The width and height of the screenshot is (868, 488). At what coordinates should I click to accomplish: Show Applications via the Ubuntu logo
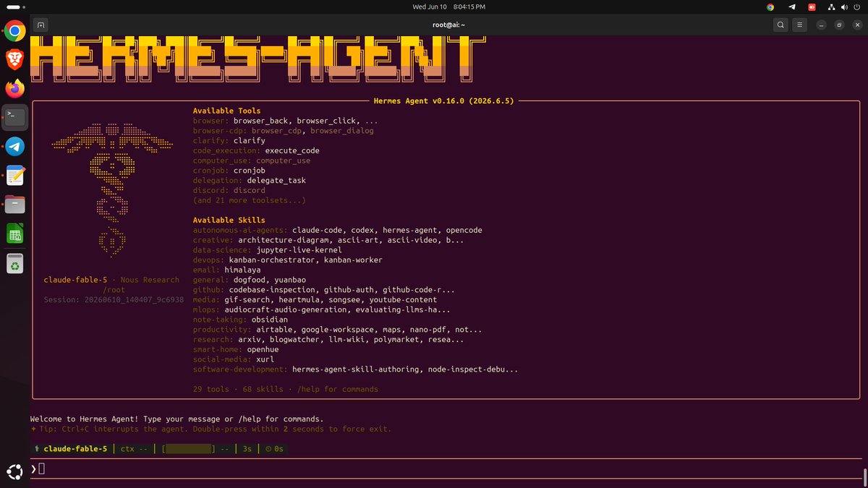click(x=15, y=471)
